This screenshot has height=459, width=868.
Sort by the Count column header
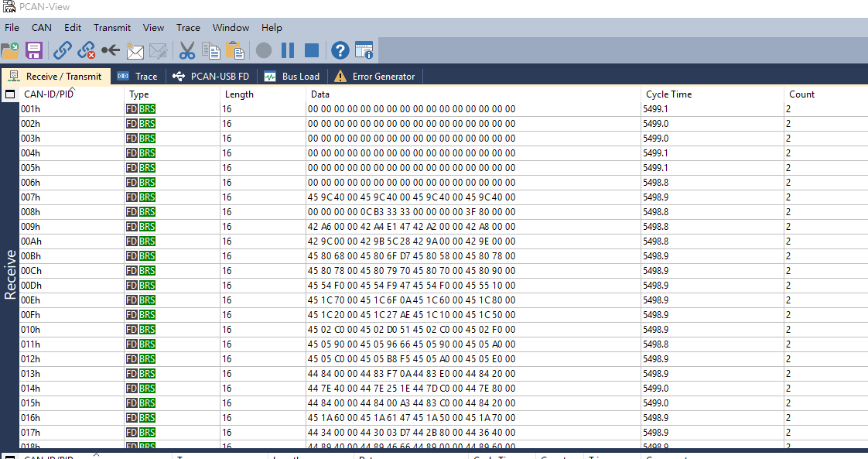(826, 94)
